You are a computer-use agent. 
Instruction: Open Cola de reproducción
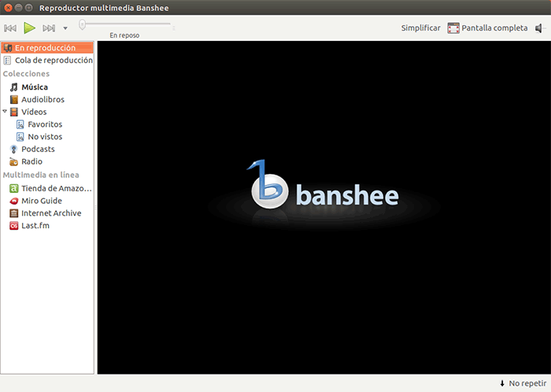(x=47, y=61)
